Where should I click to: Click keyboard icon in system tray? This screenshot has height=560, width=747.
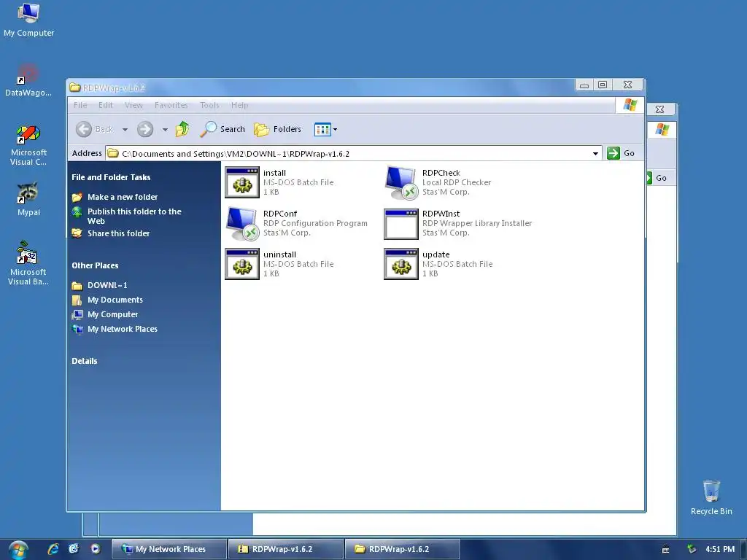(666, 550)
